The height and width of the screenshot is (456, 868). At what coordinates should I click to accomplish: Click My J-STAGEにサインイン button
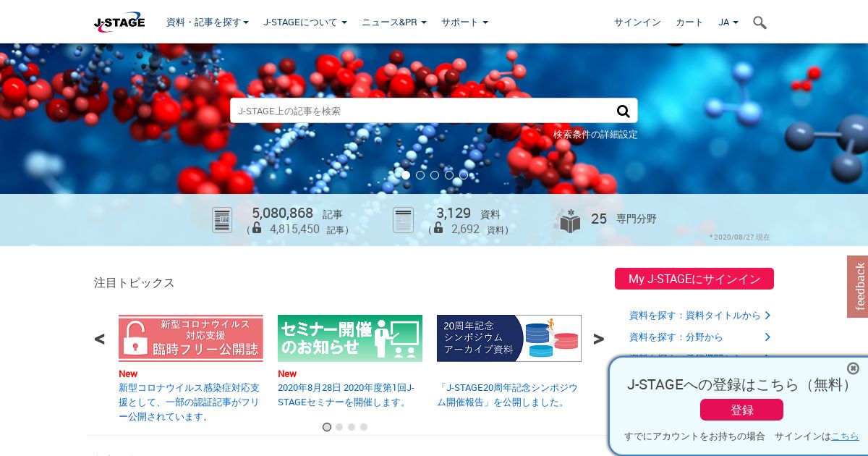(x=694, y=279)
